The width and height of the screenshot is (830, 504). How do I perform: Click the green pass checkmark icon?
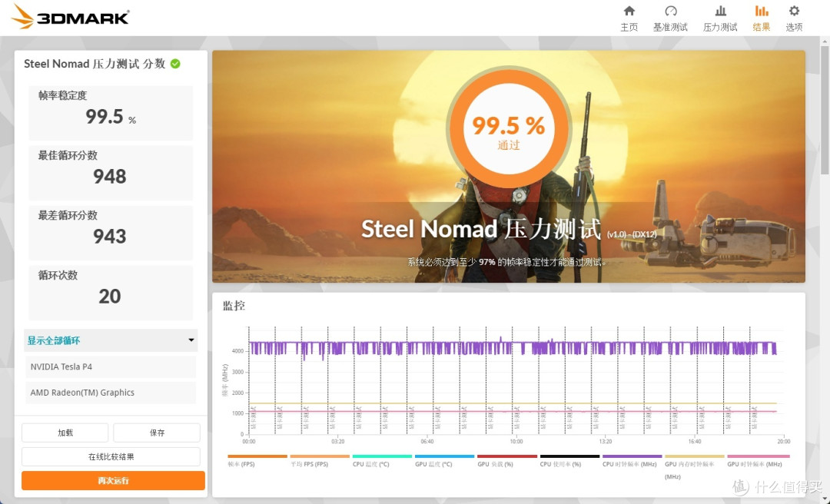175,64
